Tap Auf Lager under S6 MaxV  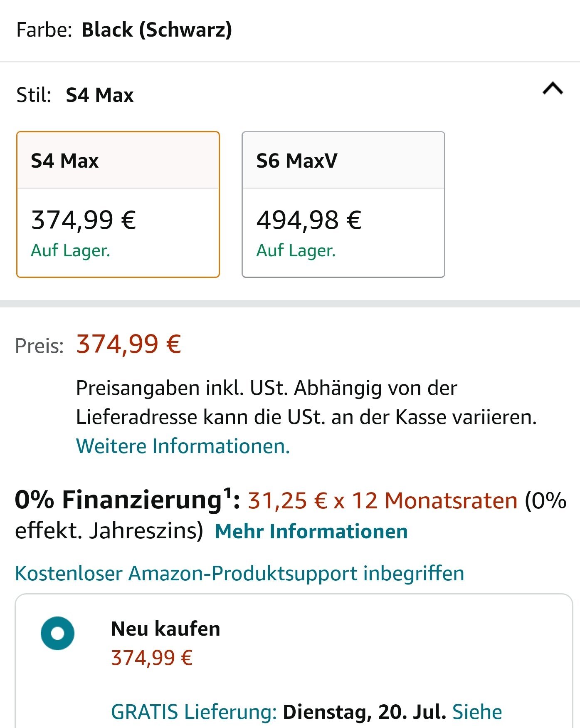[x=296, y=250]
